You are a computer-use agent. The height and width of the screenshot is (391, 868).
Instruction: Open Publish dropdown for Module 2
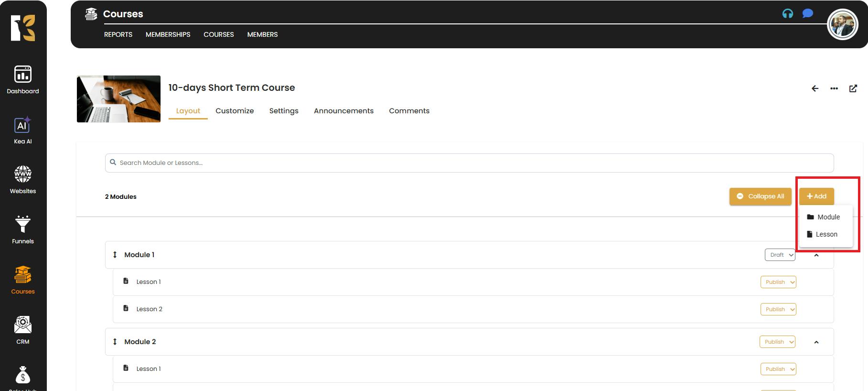[x=777, y=342]
